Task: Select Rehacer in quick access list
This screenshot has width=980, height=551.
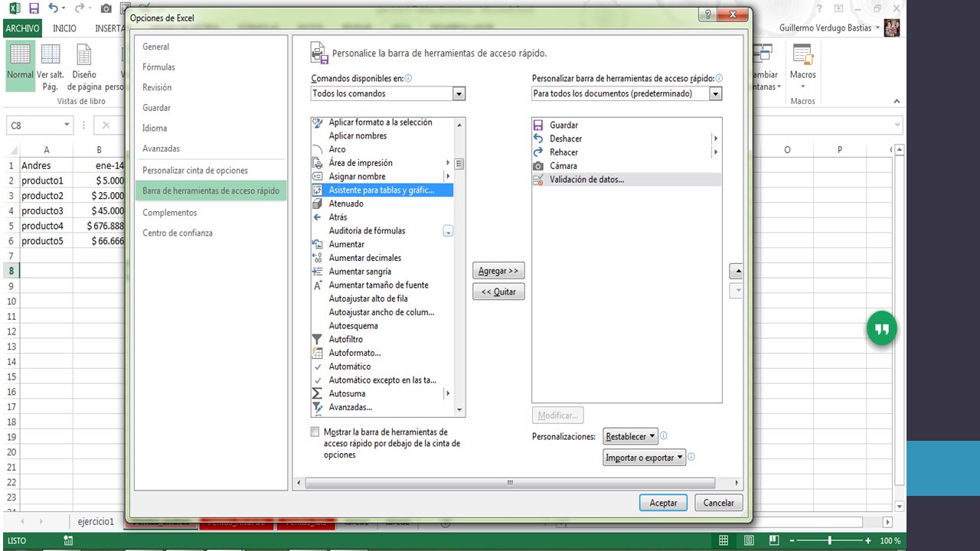Action: [626, 152]
